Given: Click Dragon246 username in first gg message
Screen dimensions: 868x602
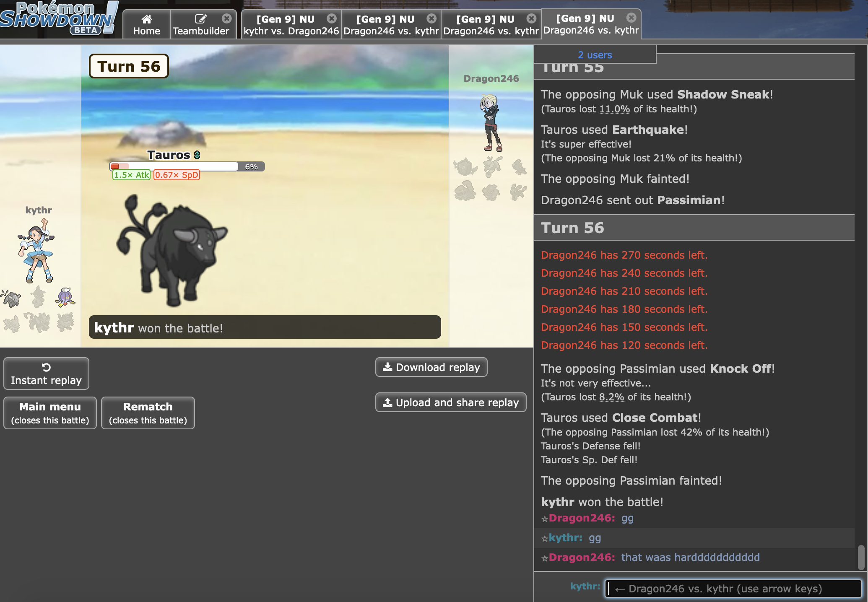Looking at the screenshot, I should 582,518.
